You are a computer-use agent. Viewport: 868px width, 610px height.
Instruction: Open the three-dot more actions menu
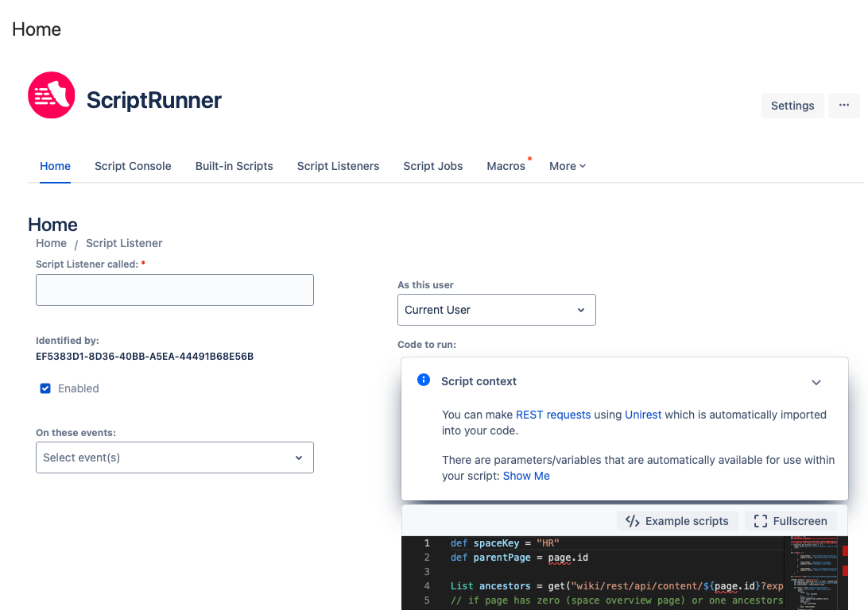point(843,105)
